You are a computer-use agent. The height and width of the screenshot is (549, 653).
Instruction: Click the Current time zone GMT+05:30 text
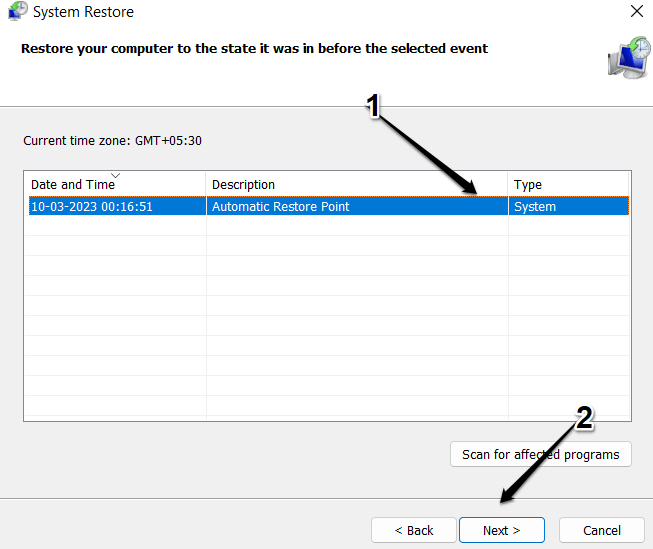click(x=112, y=141)
